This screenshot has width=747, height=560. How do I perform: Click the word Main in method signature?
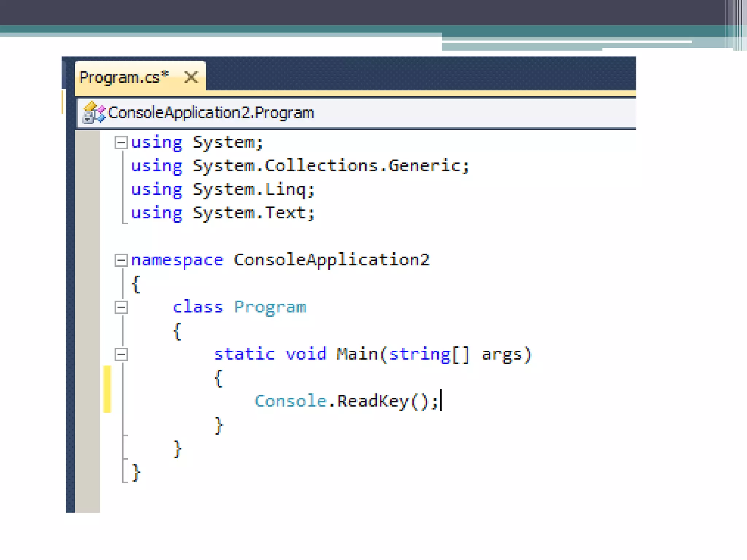(x=357, y=354)
